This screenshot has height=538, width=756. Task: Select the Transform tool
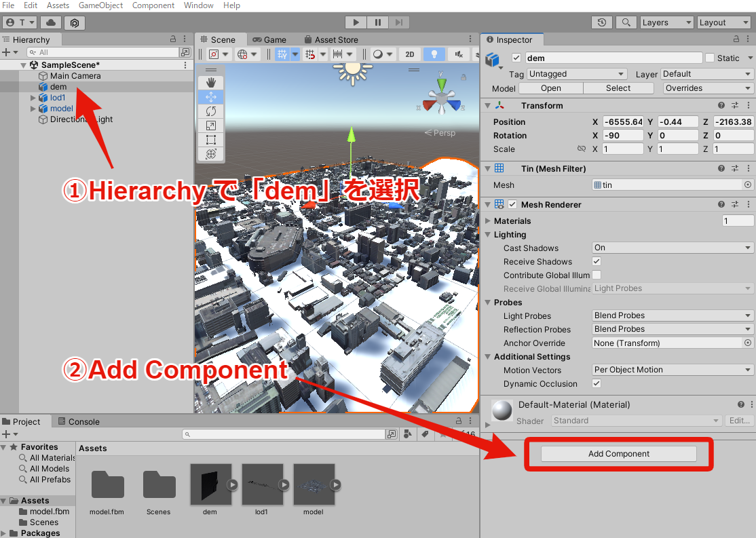point(210,154)
